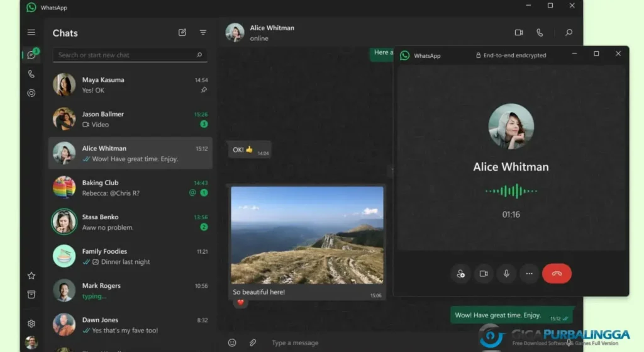Click Mark Rogers' profile picture

click(64, 291)
